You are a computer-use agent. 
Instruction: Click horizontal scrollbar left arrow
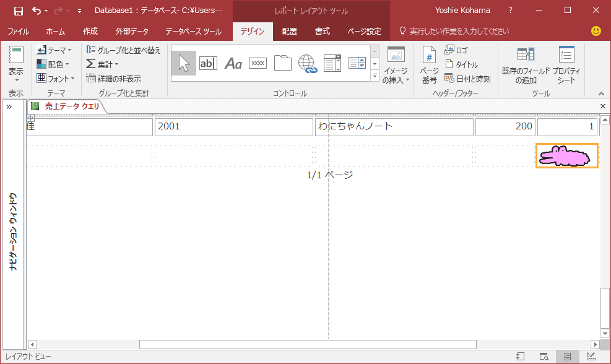tap(32, 345)
